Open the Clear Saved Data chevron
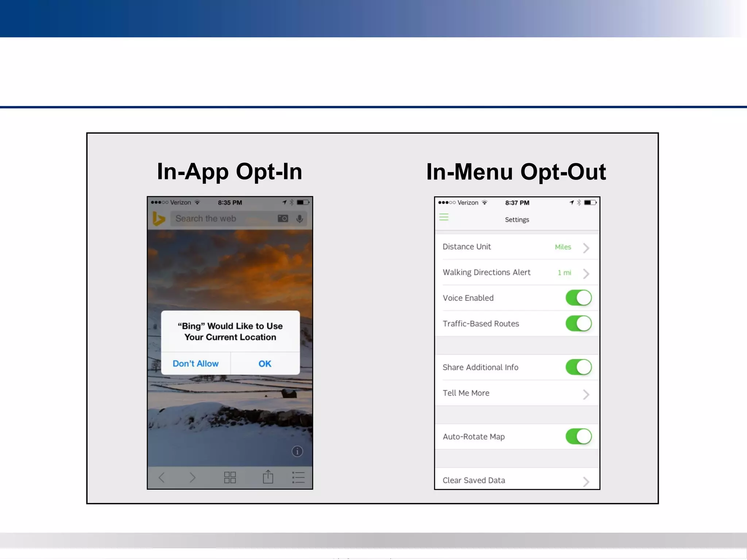Screen dimensions: 747x560 (x=586, y=482)
